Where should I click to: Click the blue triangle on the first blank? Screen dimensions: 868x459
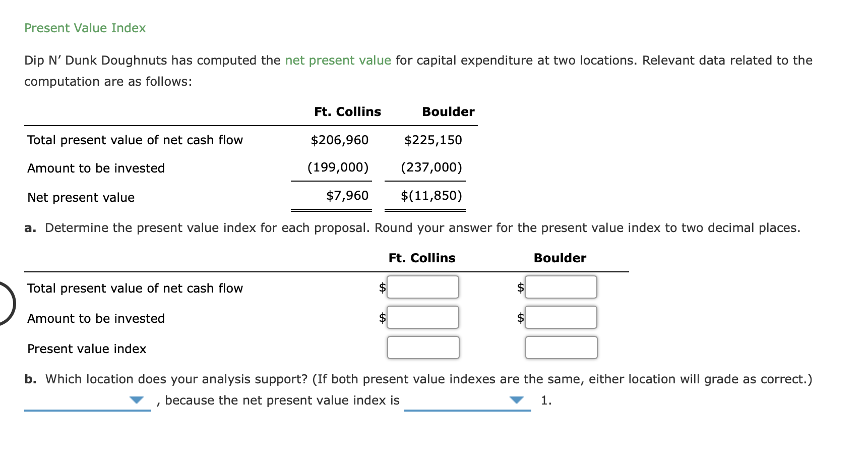point(136,400)
